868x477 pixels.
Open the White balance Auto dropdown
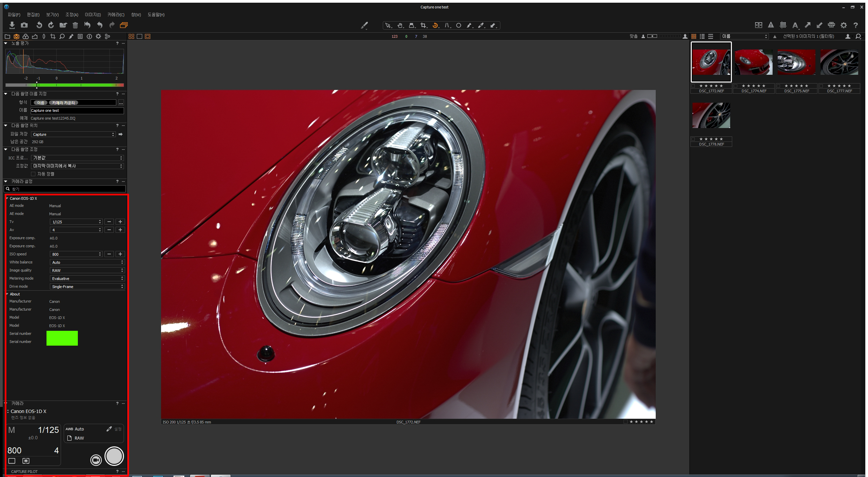pos(87,262)
